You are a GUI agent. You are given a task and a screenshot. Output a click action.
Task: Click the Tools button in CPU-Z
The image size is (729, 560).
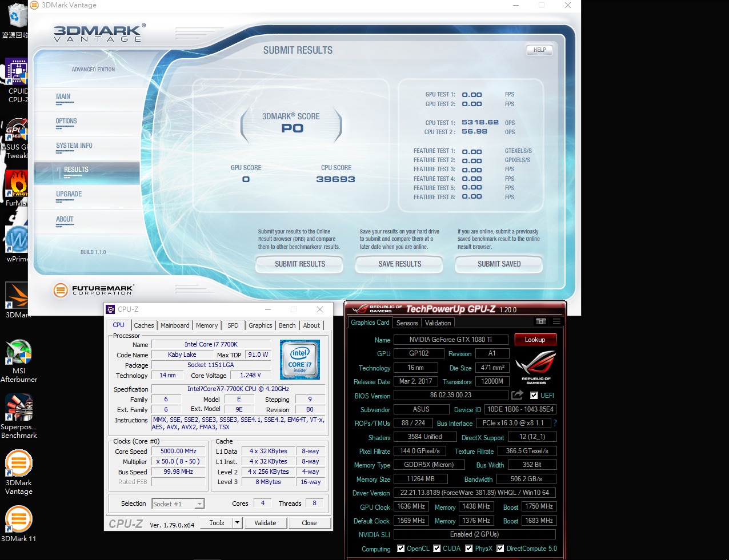[217, 523]
